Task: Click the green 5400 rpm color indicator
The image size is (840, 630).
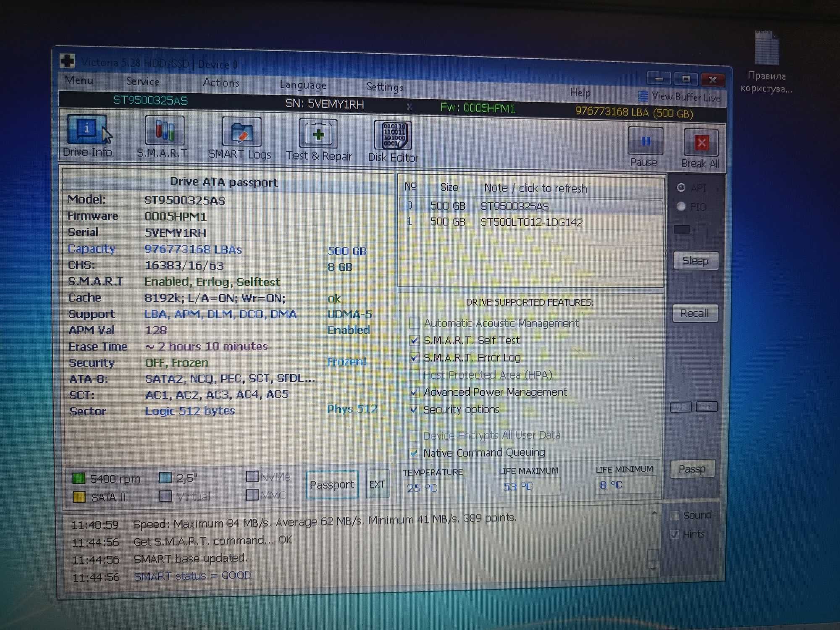Action: [x=79, y=478]
